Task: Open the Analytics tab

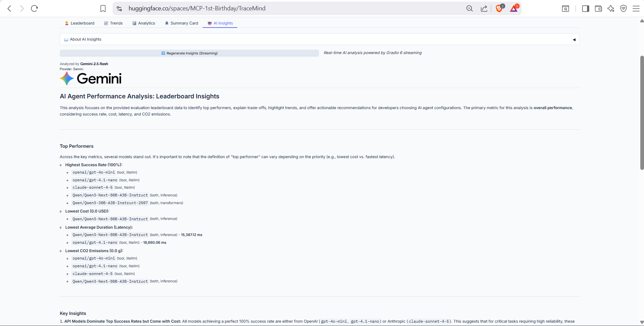Action: click(144, 23)
